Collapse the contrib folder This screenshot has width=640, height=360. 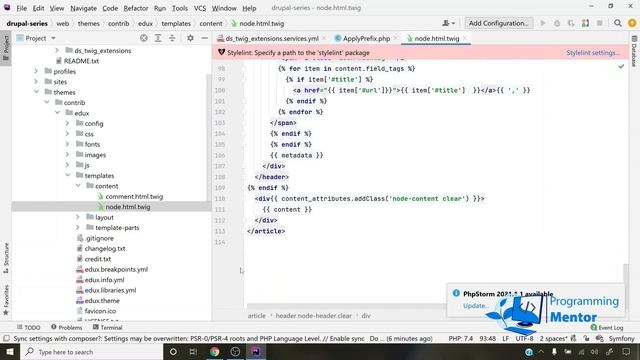(47, 102)
